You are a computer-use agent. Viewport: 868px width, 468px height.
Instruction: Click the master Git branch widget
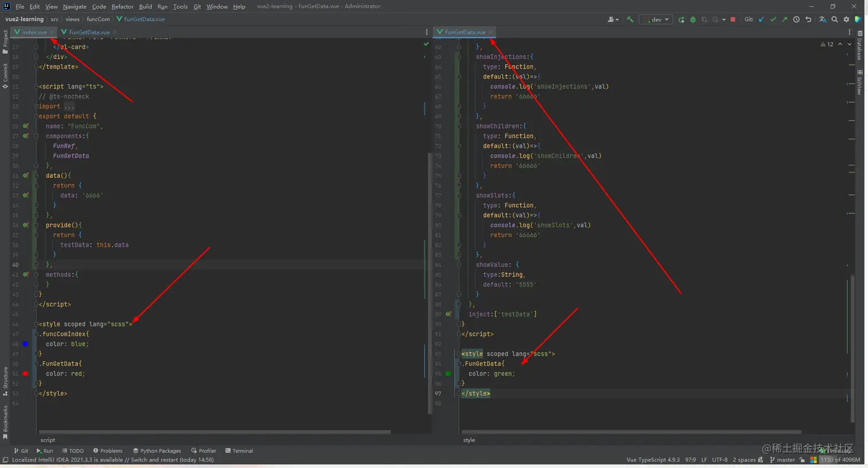coord(782,460)
